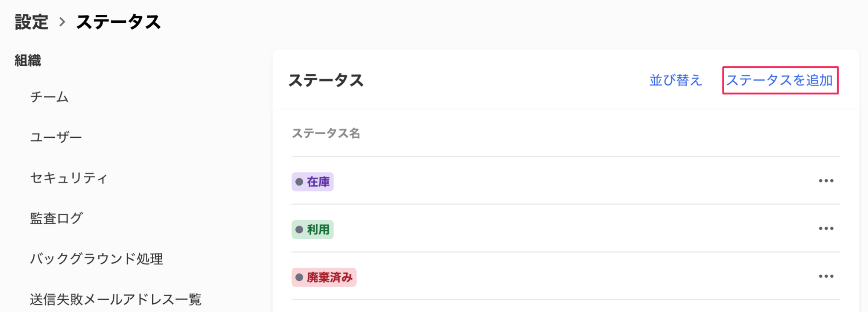Click ステータスを追加 to add a status
The width and height of the screenshot is (868, 313).
(780, 80)
